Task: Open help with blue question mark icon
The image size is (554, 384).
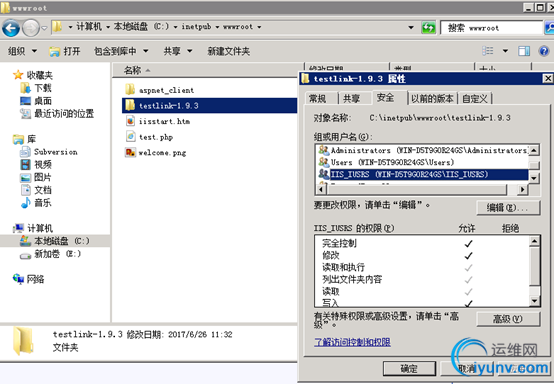Action: click(x=544, y=51)
